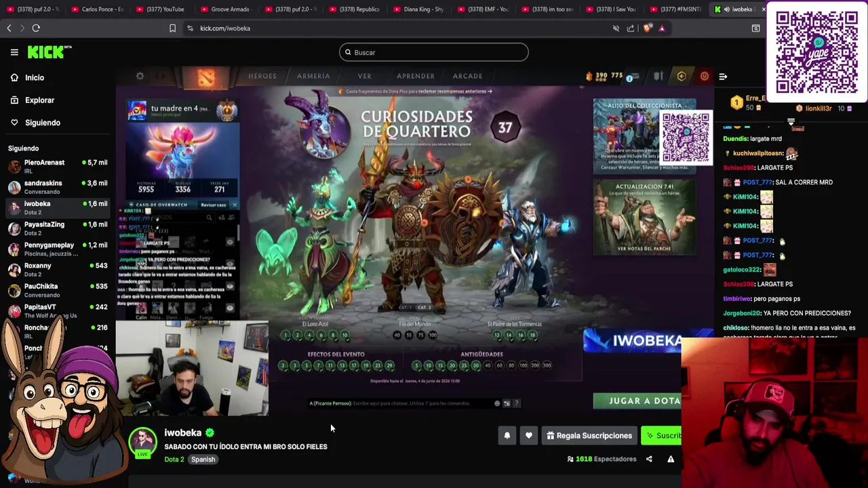Screen dimensions: 868x488
Task: Click chat username gatoloco322
Action: click(x=741, y=270)
